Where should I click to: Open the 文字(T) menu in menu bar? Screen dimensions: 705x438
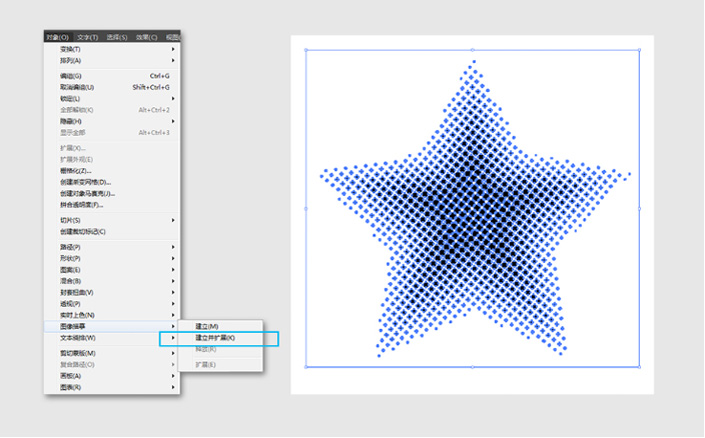tap(88, 37)
